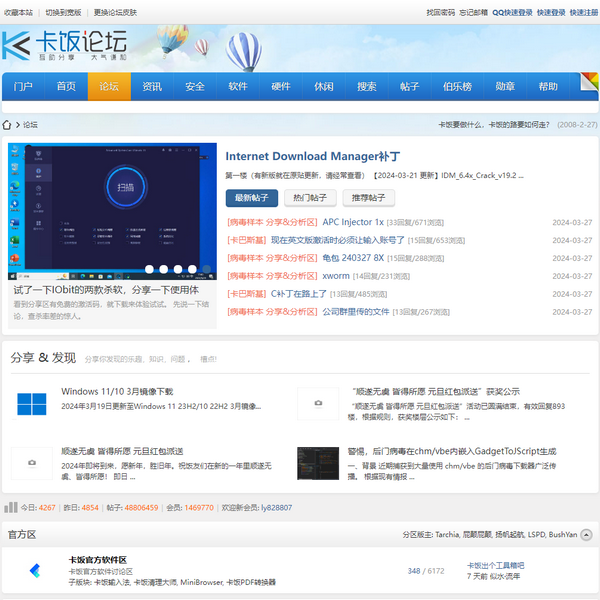This screenshot has width=600, height=600.
Task: Go to 软件 in the navigation bar
Action: [237, 87]
